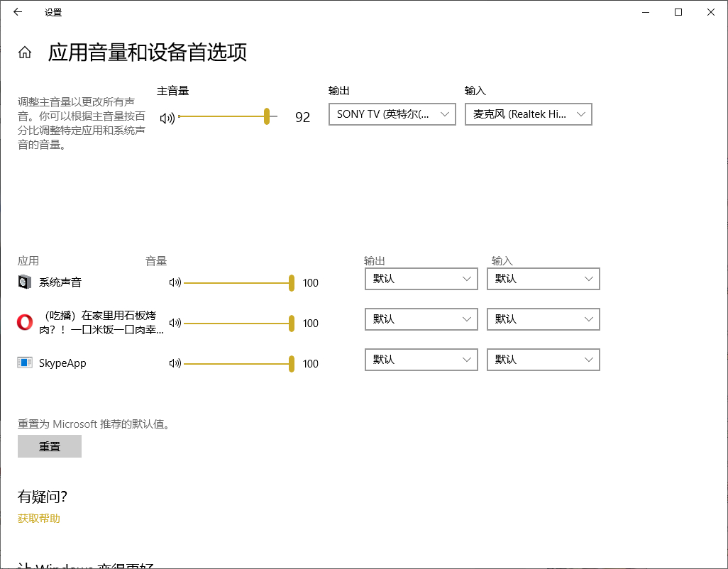Click SkypeApp volume value 100

311,364
